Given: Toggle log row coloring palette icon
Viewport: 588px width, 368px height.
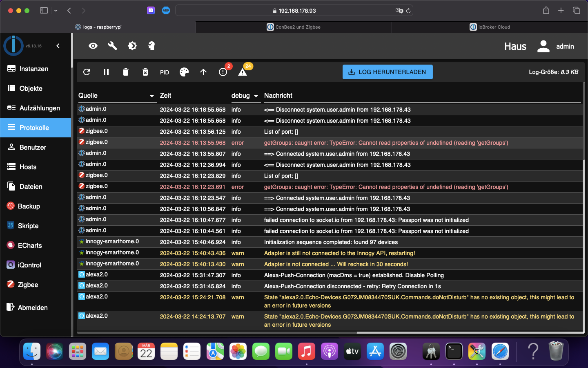Looking at the screenshot, I should pos(184,72).
